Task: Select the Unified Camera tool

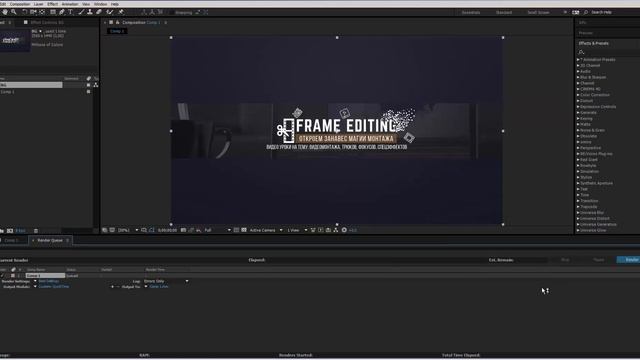Action: (x=33, y=12)
